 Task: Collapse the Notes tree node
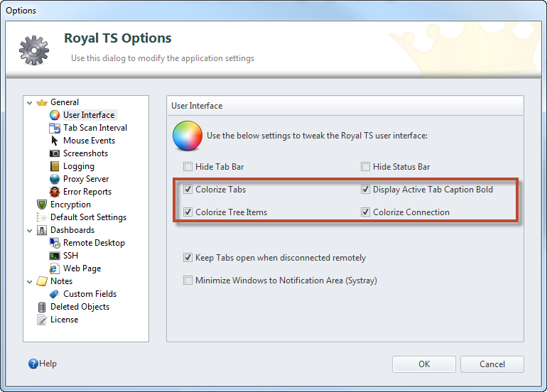(30, 282)
